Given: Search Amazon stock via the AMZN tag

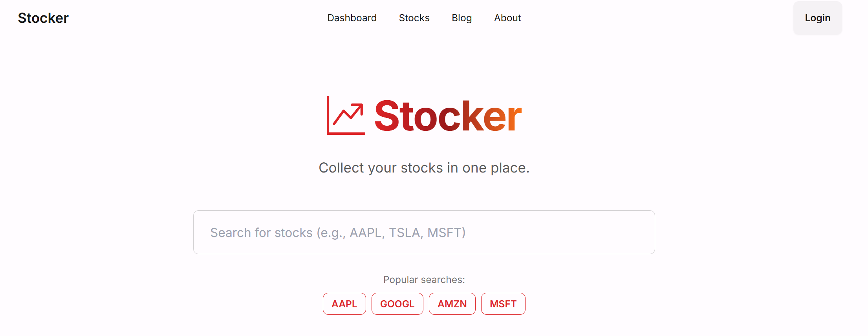Looking at the screenshot, I should (x=452, y=304).
